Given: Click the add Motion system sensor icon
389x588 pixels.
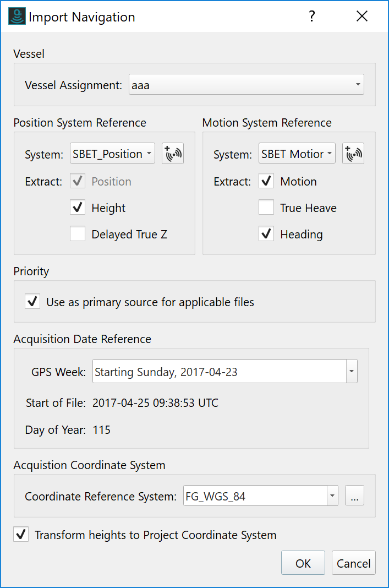Looking at the screenshot, I should tap(353, 154).
